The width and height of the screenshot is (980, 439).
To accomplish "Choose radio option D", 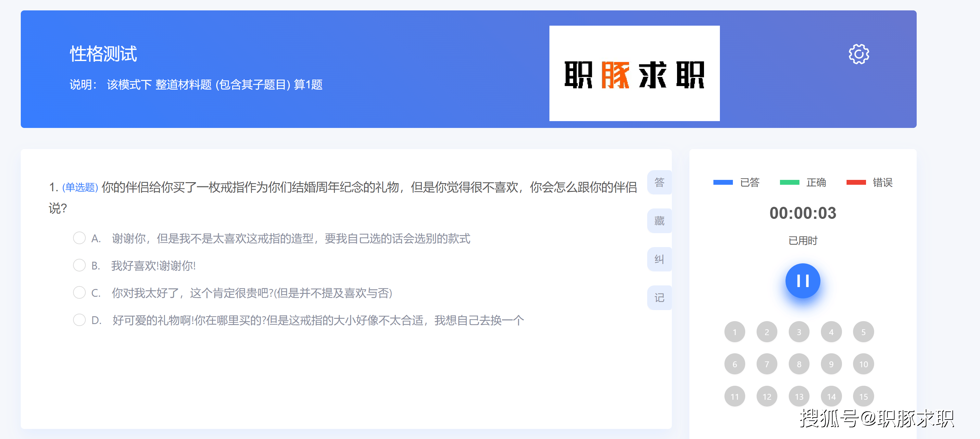I will (x=79, y=320).
